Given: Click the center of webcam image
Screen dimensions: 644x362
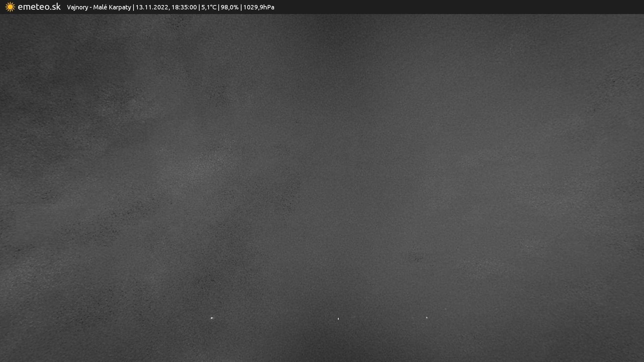Looking at the screenshot, I should point(322,188).
